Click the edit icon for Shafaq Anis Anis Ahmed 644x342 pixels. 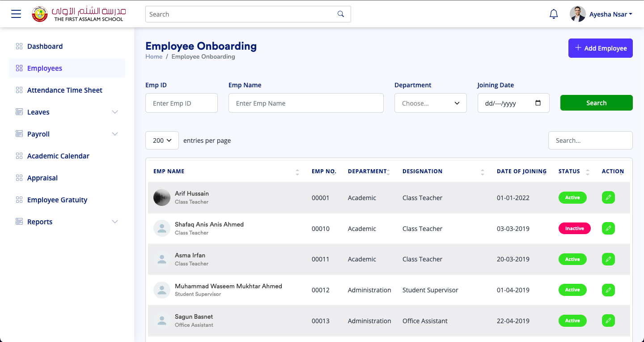click(608, 228)
